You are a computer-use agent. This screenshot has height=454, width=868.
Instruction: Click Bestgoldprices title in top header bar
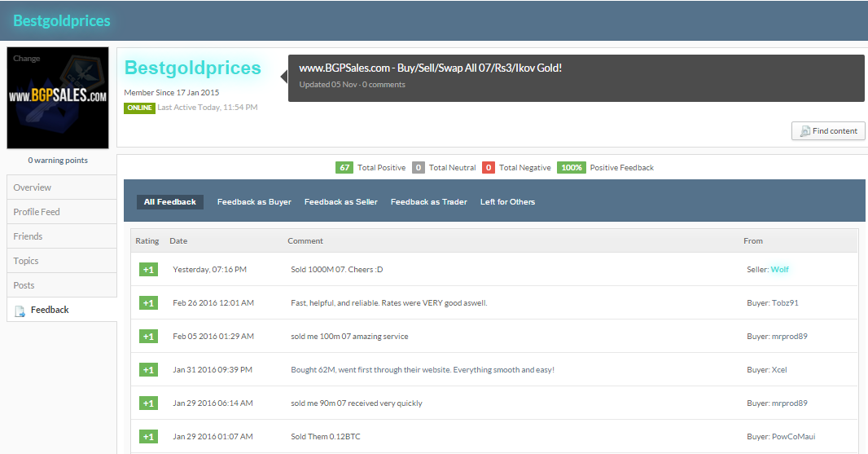coord(61,20)
